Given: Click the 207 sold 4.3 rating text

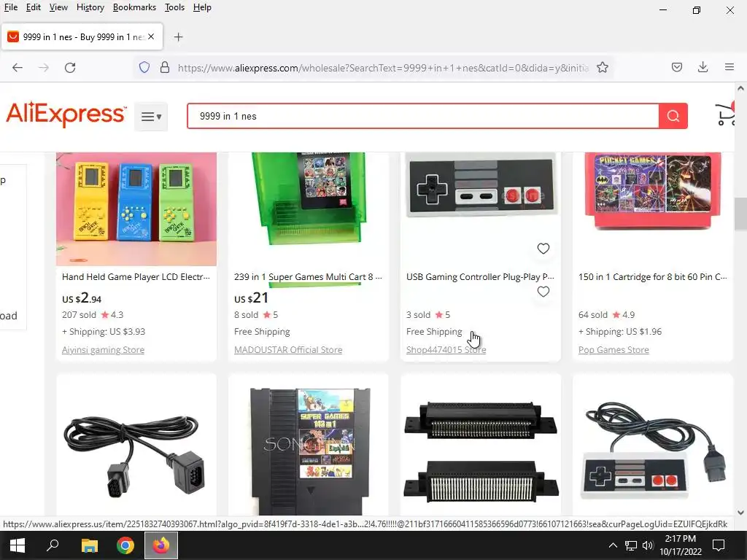Looking at the screenshot, I should (x=93, y=315).
